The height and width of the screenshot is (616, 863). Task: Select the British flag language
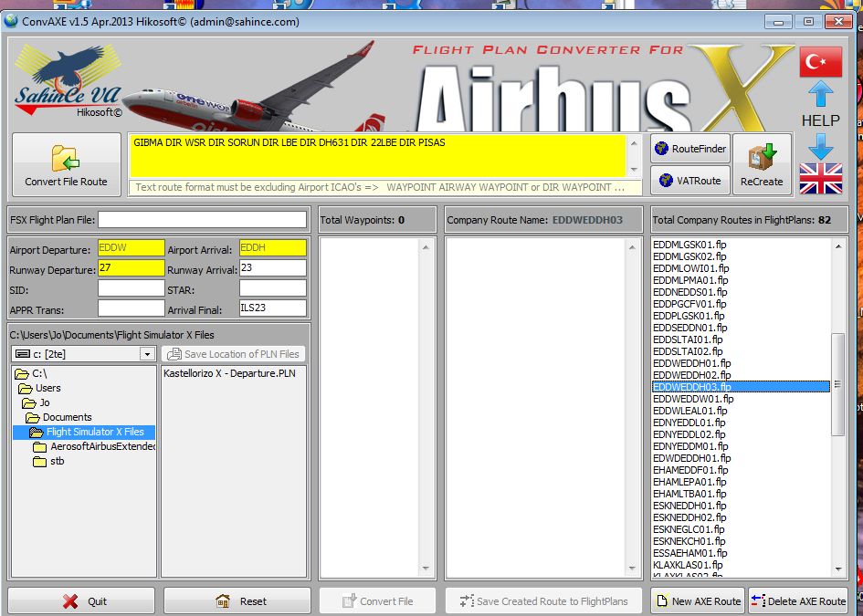pyautogui.click(x=821, y=178)
